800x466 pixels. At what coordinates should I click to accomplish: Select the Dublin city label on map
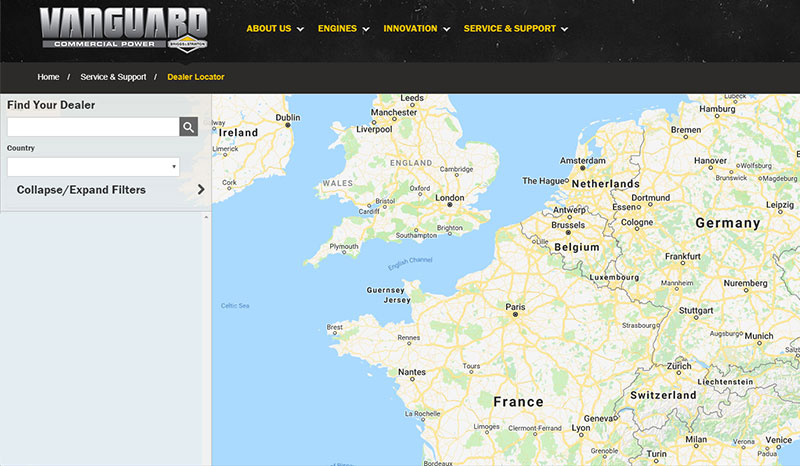[288, 117]
